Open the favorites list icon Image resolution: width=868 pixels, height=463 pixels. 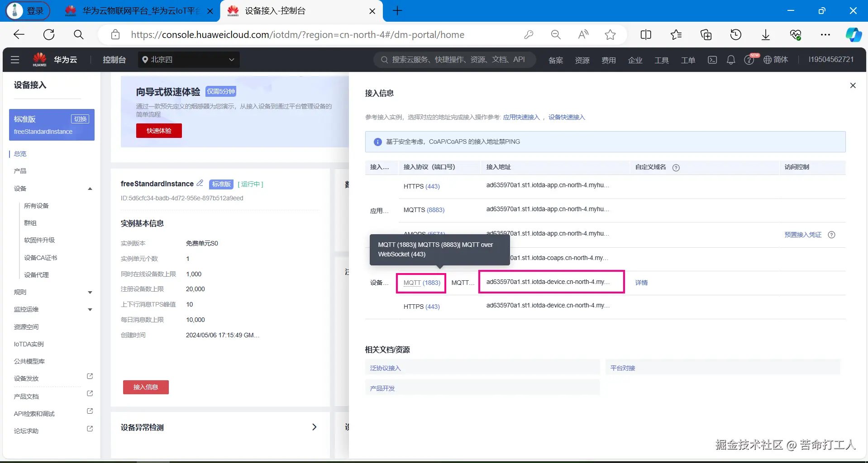tap(676, 35)
